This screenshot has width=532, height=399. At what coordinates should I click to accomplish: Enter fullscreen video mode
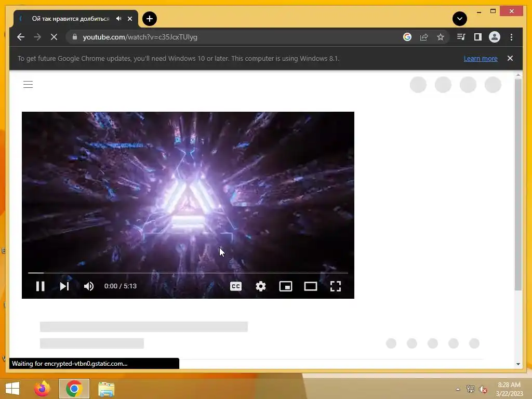tap(336, 286)
